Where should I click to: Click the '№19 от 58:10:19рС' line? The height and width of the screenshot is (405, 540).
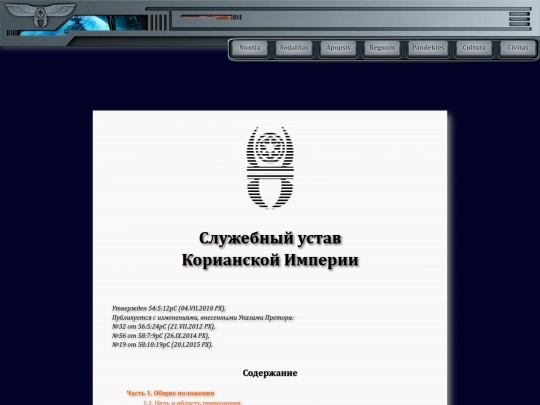point(162,344)
